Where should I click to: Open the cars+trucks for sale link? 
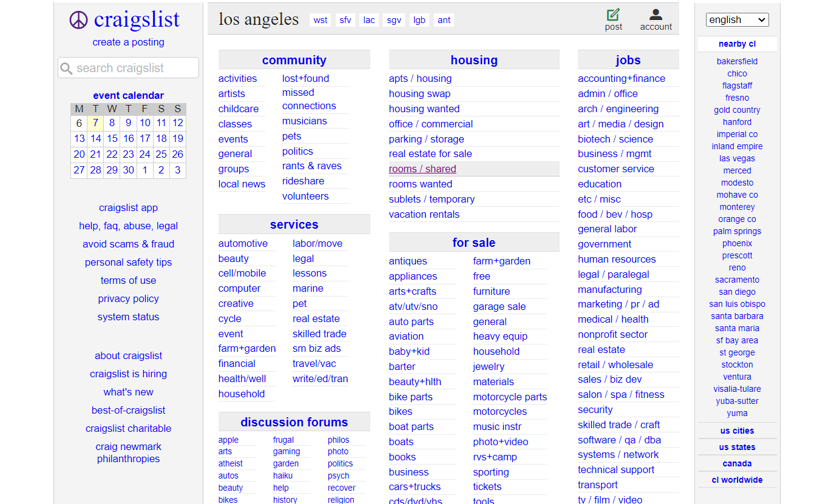pyautogui.click(x=415, y=486)
